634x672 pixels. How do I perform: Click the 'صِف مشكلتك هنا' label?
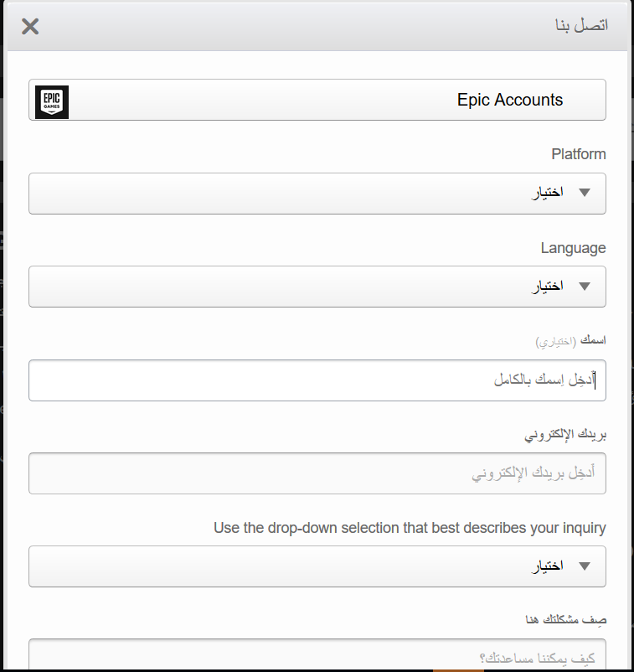[x=566, y=620]
